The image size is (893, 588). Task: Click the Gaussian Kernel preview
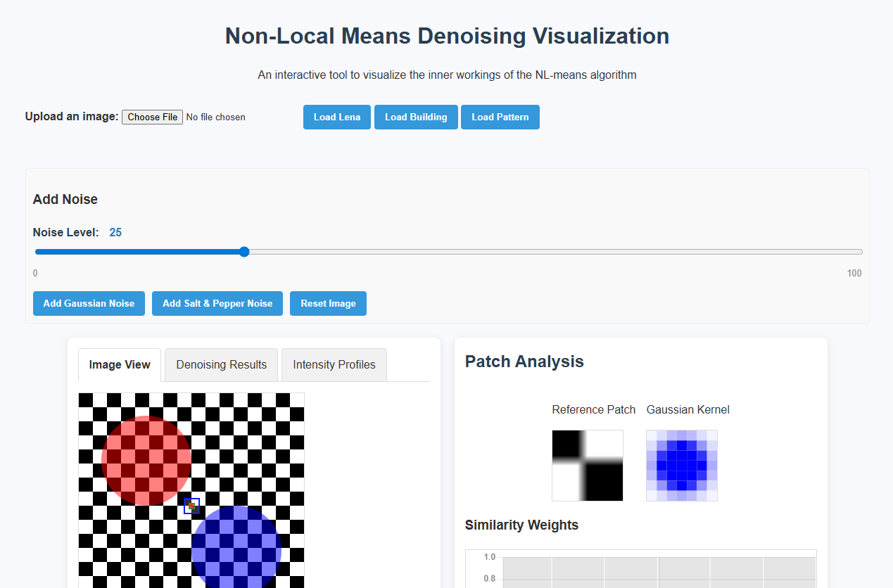(x=681, y=465)
